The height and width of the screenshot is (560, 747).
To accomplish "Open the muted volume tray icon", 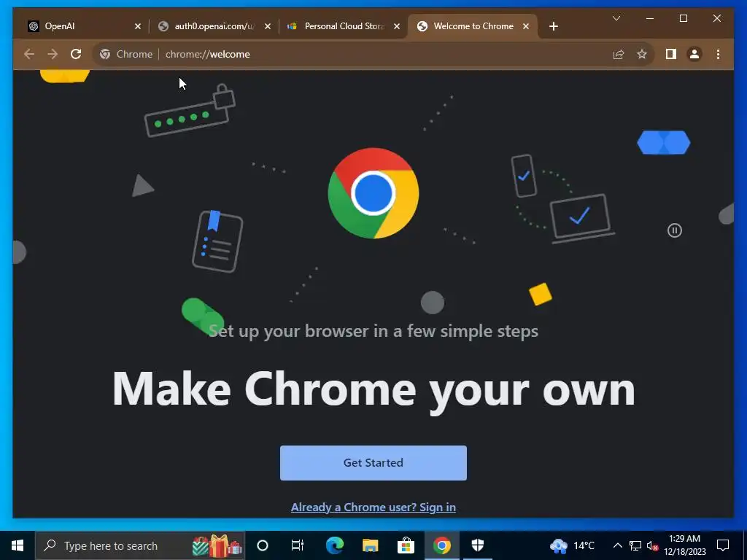I will [653, 545].
